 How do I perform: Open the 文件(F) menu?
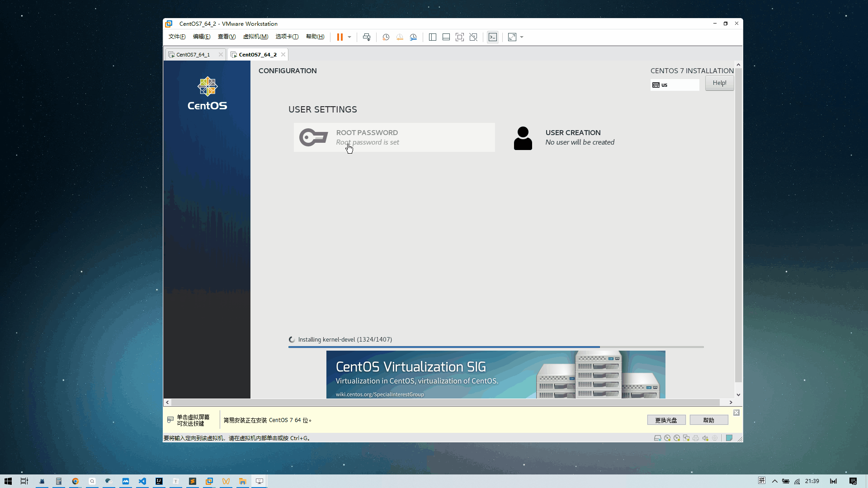[x=177, y=37]
